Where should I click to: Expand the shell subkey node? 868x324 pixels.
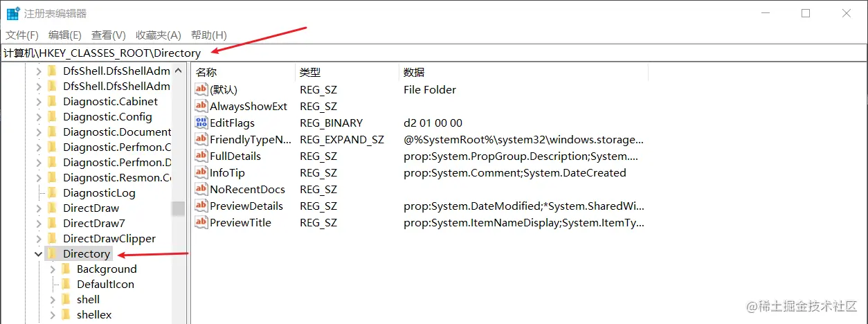[53, 299]
